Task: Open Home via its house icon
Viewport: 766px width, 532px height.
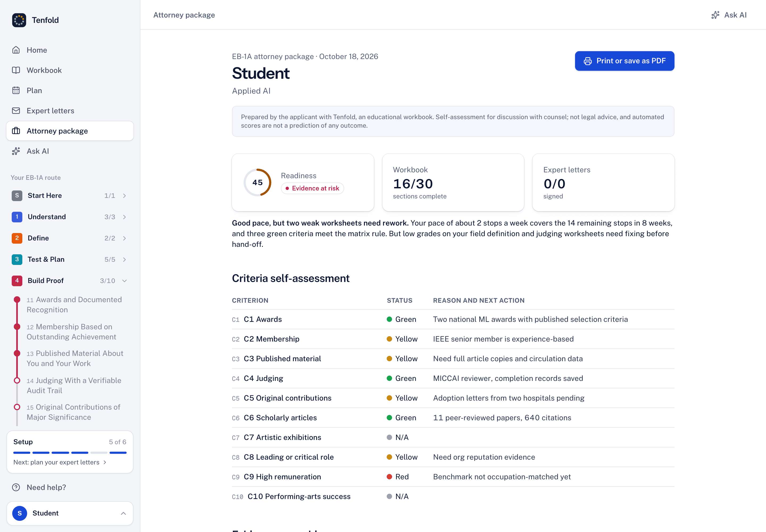Action: click(16, 50)
